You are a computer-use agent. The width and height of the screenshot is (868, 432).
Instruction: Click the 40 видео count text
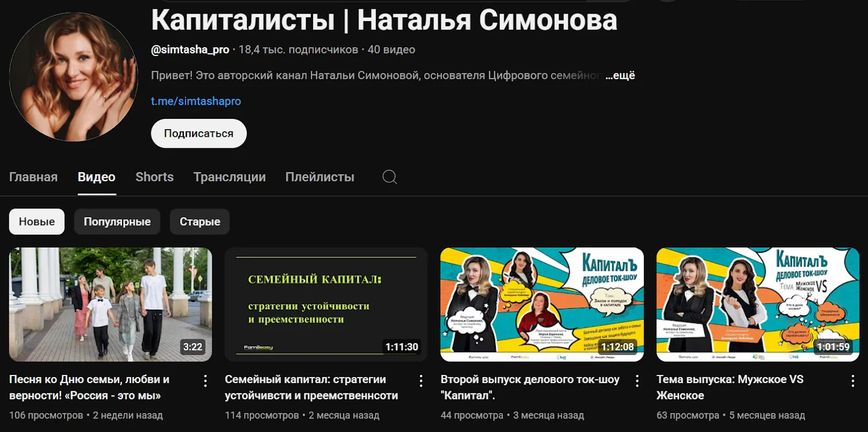coord(392,49)
